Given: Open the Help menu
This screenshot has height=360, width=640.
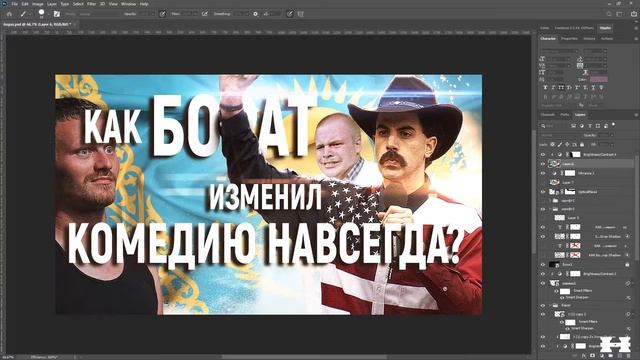Looking at the screenshot, I should 144,4.
